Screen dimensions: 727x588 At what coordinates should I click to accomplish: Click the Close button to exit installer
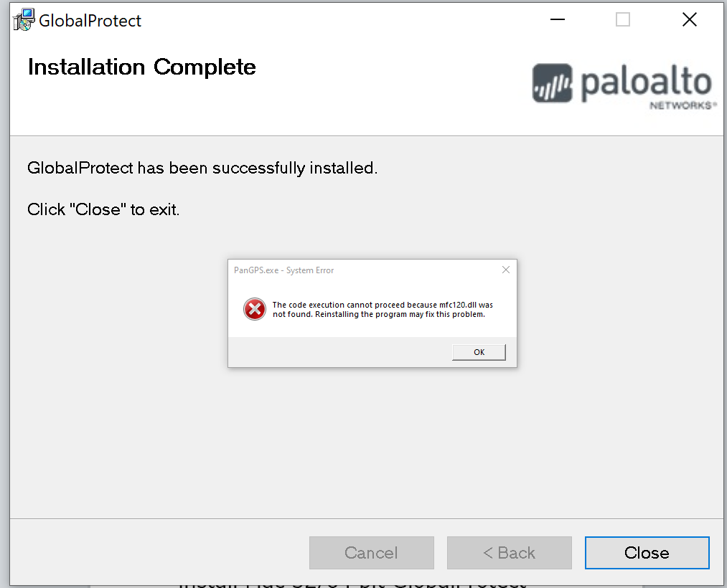[647, 552]
